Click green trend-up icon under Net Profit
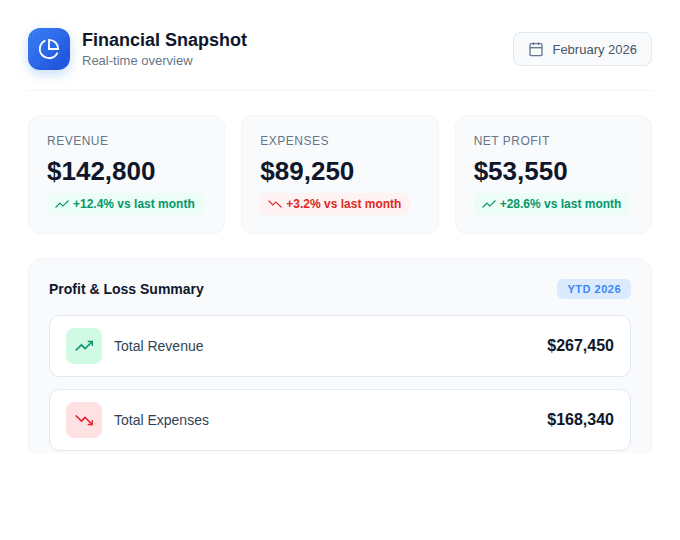Screen dimensions: 680x540 pos(489,204)
